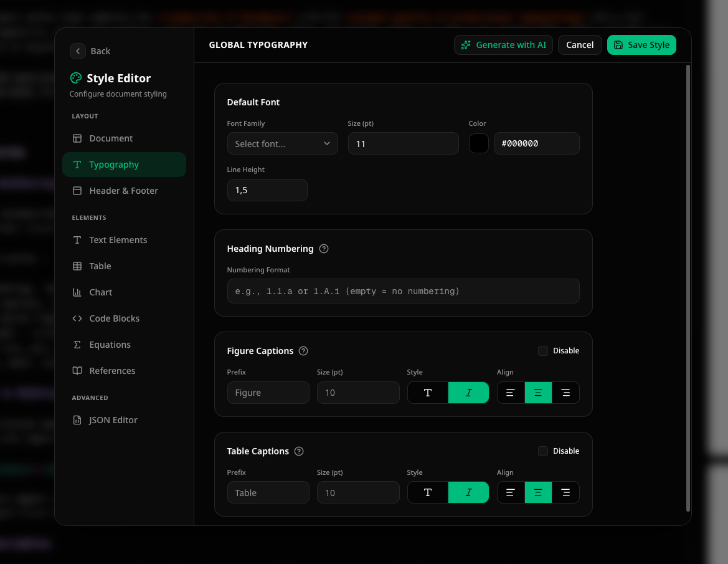Open the JSON Editor
728x564 pixels.
coord(124,420)
